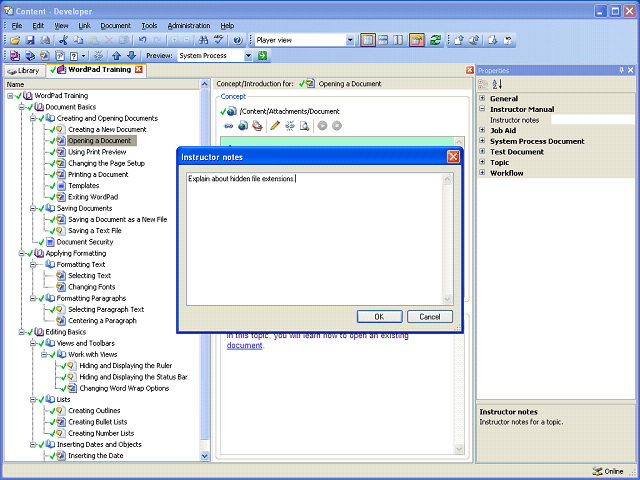Click the chain link icon in Concept pane
Image resolution: width=640 pixels, height=480 pixels.
pyautogui.click(x=229, y=126)
